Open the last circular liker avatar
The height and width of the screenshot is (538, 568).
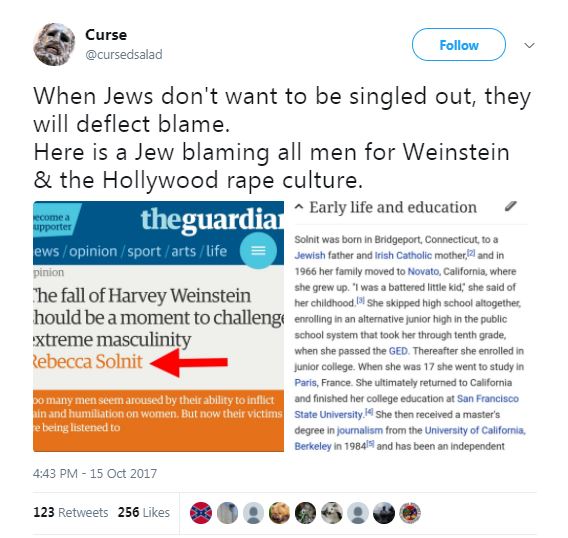[410, 513]
